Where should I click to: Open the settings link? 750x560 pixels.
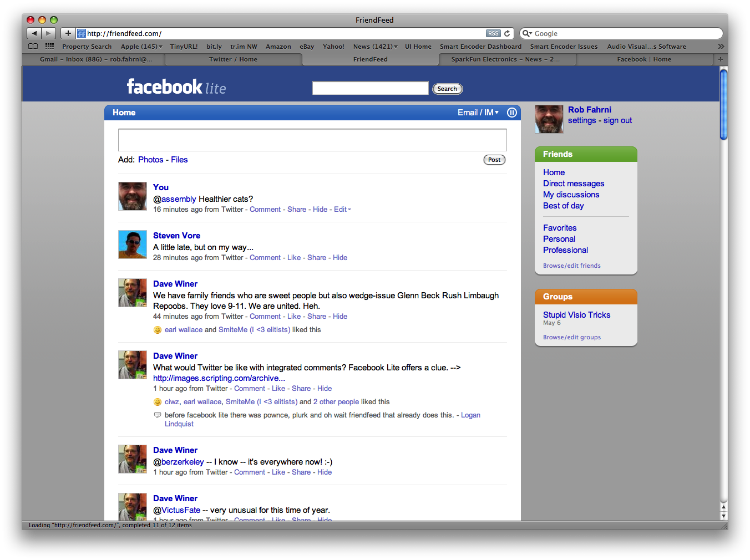[x=582, y=120]
